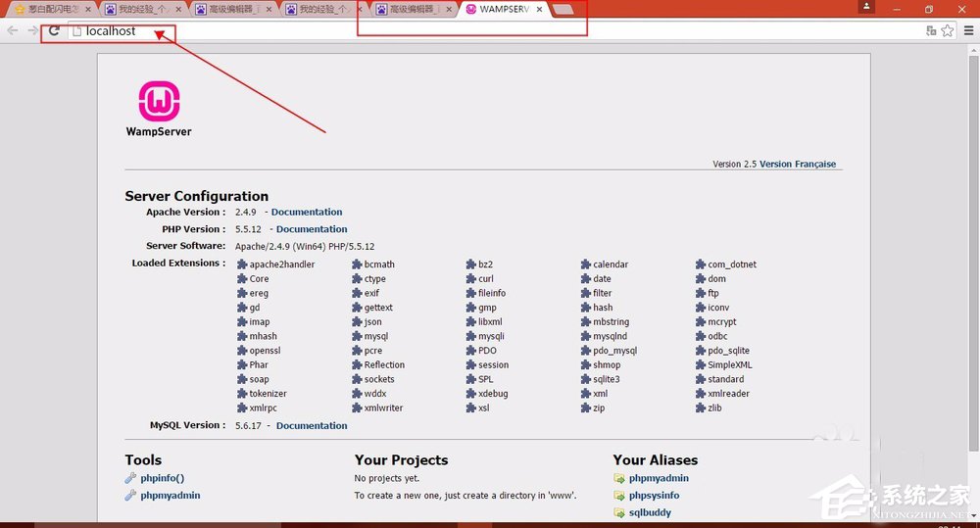Open the Chrome hamburger menu

click(968, 31)
